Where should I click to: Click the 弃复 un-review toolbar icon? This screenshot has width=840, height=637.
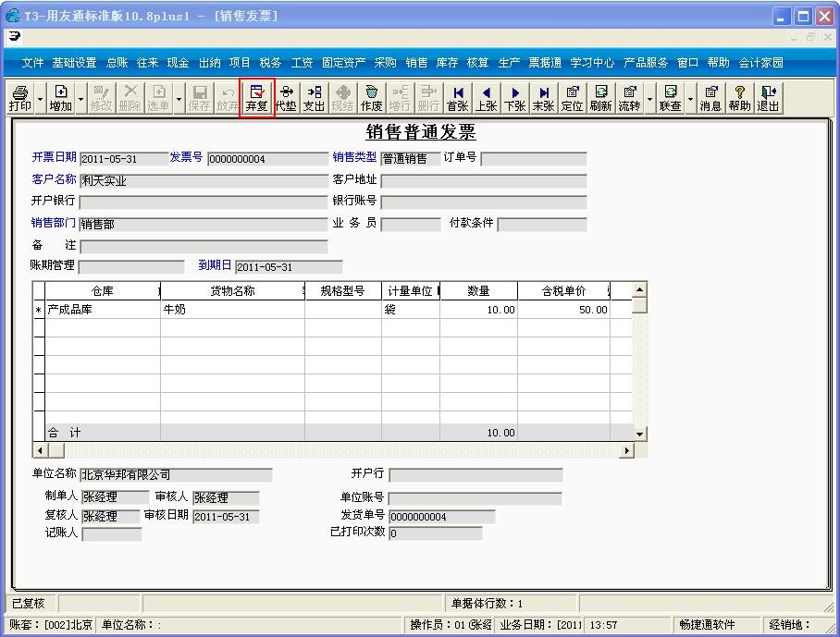click(x=256, y=98)
